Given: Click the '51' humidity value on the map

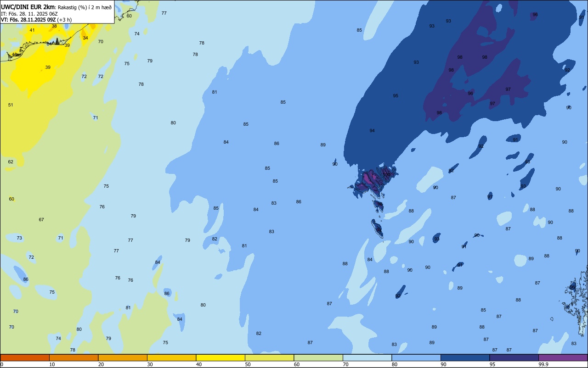Looking at the screenshot, I should point(11,105).
